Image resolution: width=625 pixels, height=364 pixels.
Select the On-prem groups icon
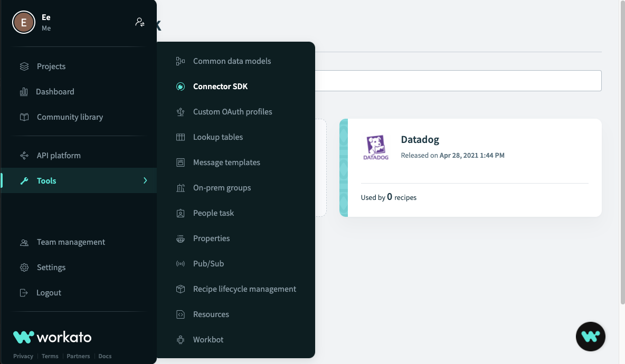pyautogui.click(x=180, y=187)
